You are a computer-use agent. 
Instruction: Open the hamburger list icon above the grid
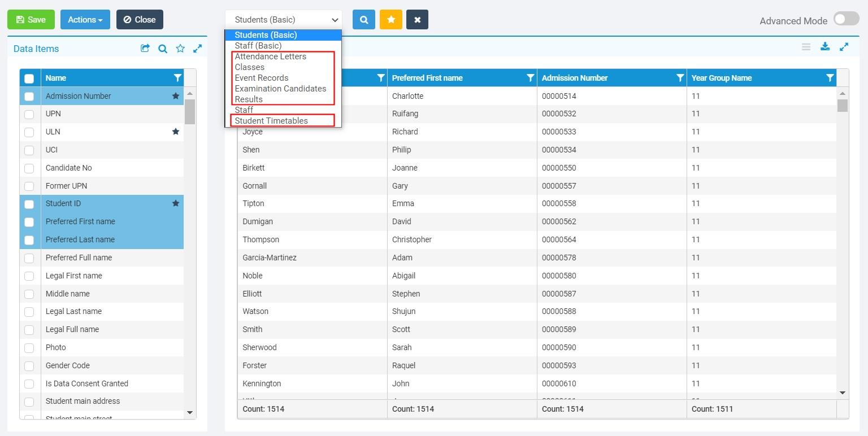pos(806,47)
